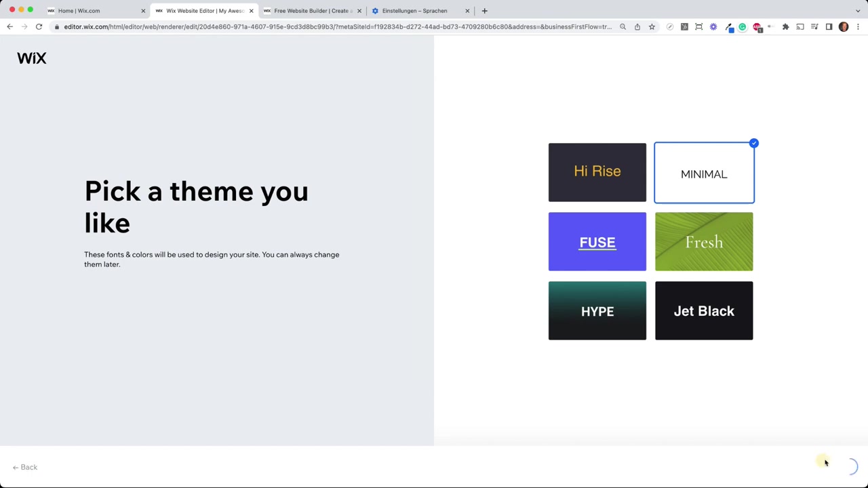Go back with browser back arrow

pyautogui.click(x=9, y=26)
